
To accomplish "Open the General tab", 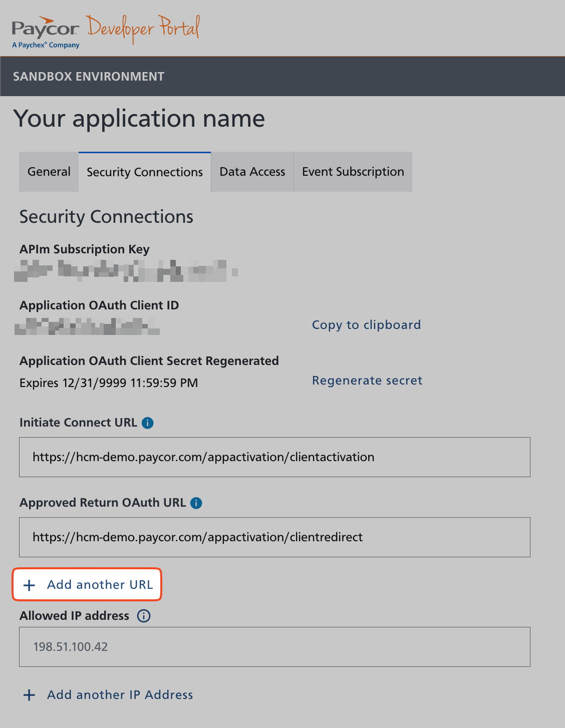I will click(49, 172).
